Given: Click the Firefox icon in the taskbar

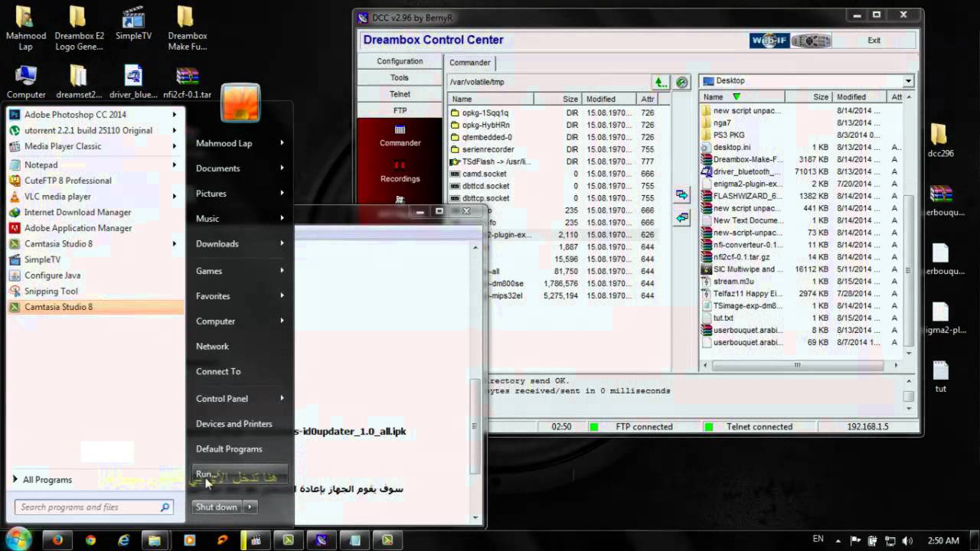Looking at the screenshot, I should 57,540.
